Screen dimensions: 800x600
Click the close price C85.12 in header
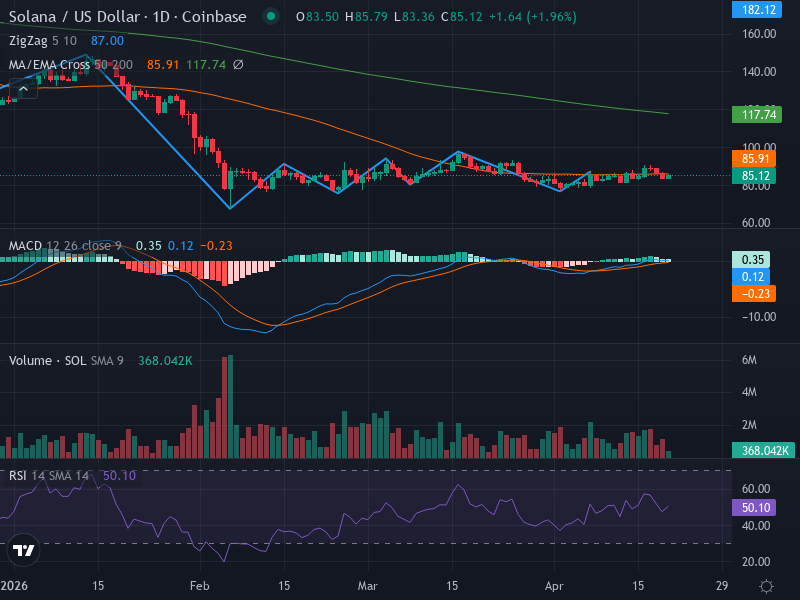click(462, 17)
